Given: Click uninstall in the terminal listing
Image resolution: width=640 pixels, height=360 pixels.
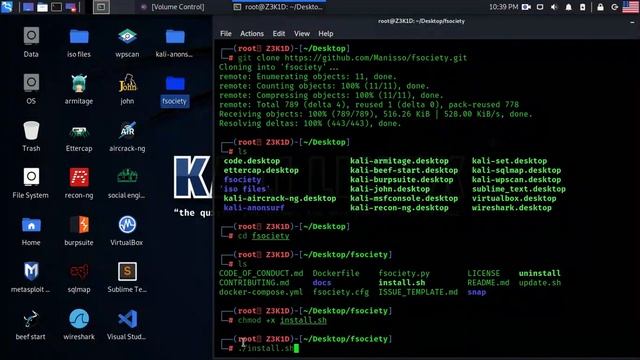Looking at the screenshot, I should coord(540,273).
